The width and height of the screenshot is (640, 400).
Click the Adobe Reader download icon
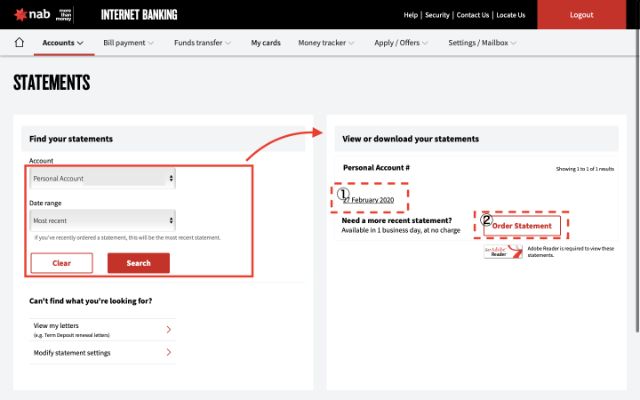(x=503, y=251)
